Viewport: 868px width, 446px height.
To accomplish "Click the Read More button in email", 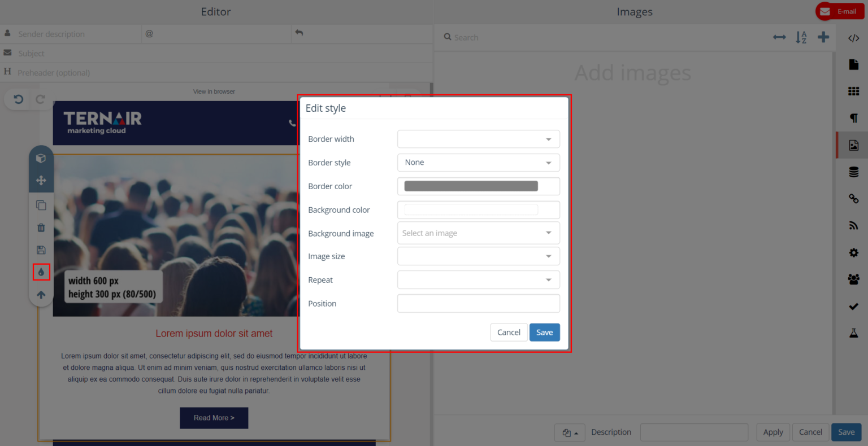I will tap(214, 418).
